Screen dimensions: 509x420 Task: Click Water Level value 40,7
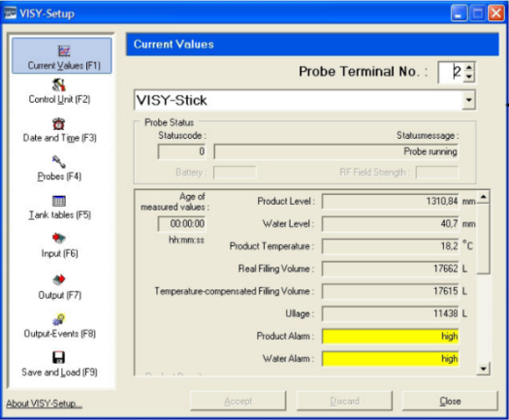(390, 224)
